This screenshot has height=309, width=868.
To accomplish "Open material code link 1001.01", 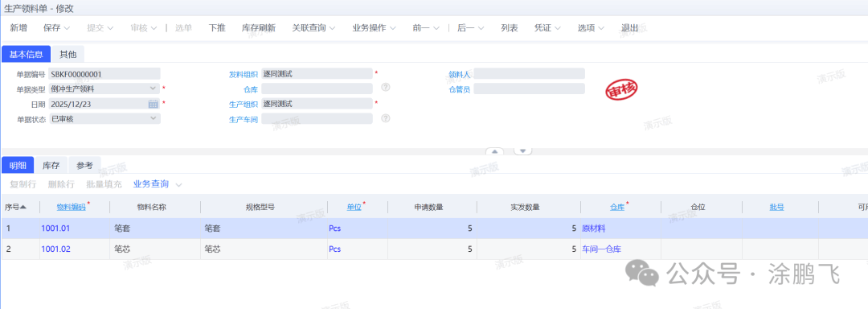I will (55, 229).
